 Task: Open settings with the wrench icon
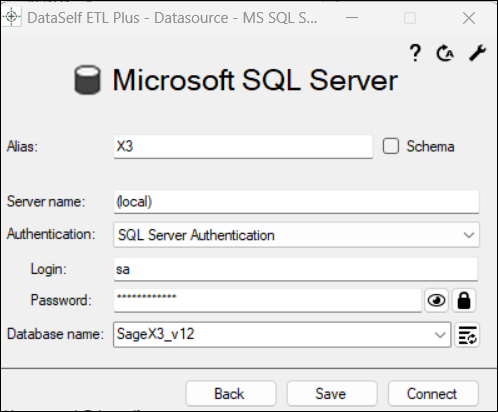[477, 53]
